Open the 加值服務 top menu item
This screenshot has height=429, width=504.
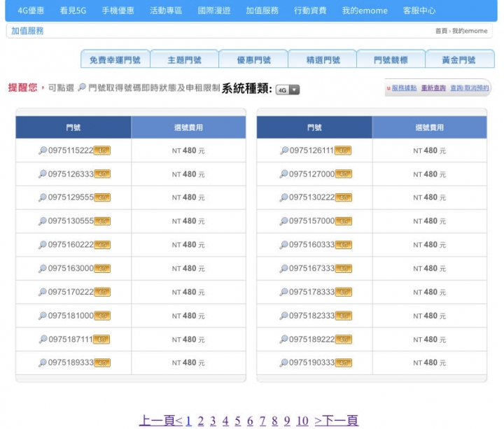click(262, 10)
